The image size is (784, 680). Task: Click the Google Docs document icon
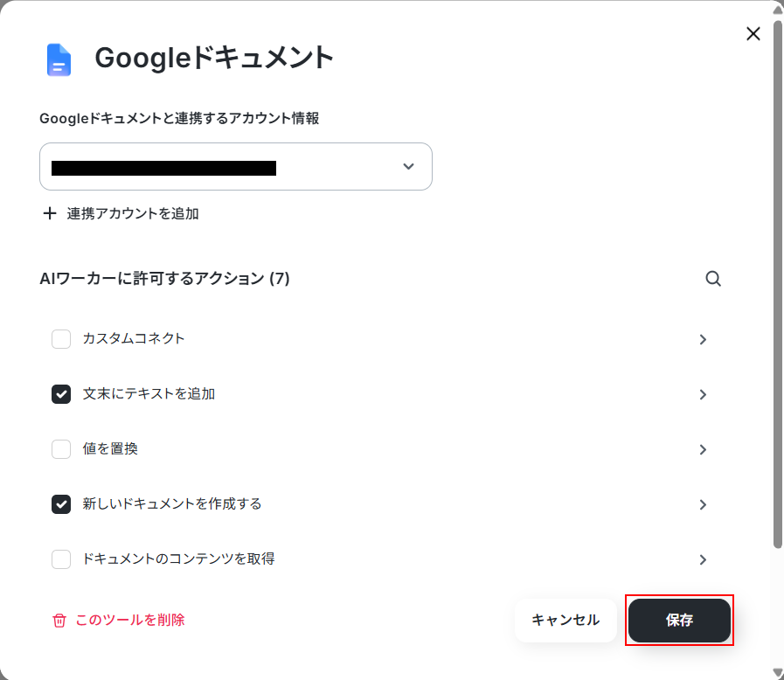59,59
